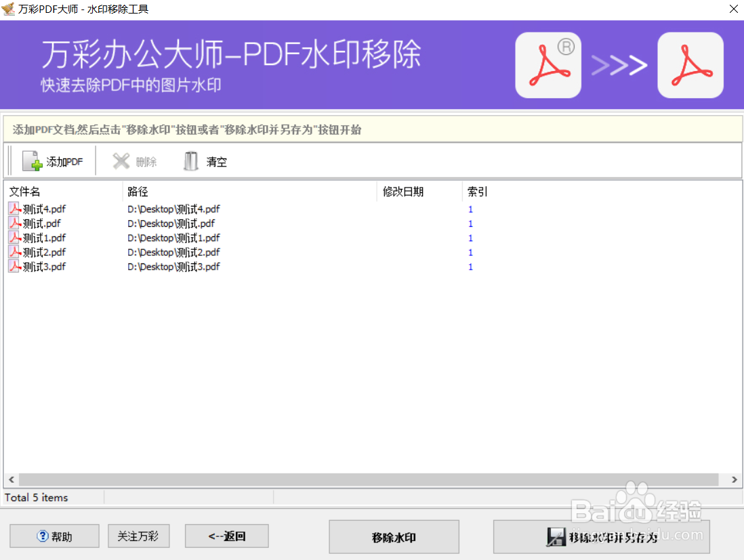Select the PDF icon of 测试1.pdf
The height and width of the screenshot is (560, 744).
[15, 238]
